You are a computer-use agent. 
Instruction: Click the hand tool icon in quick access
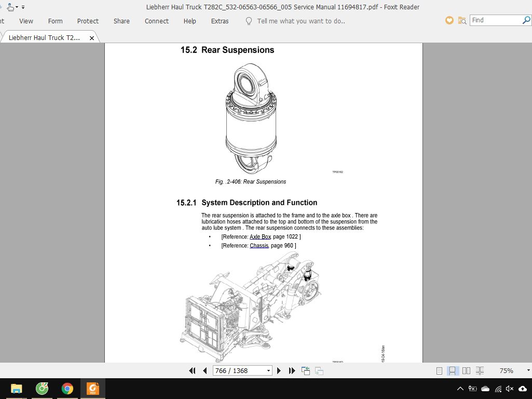[x=10, y=7]
